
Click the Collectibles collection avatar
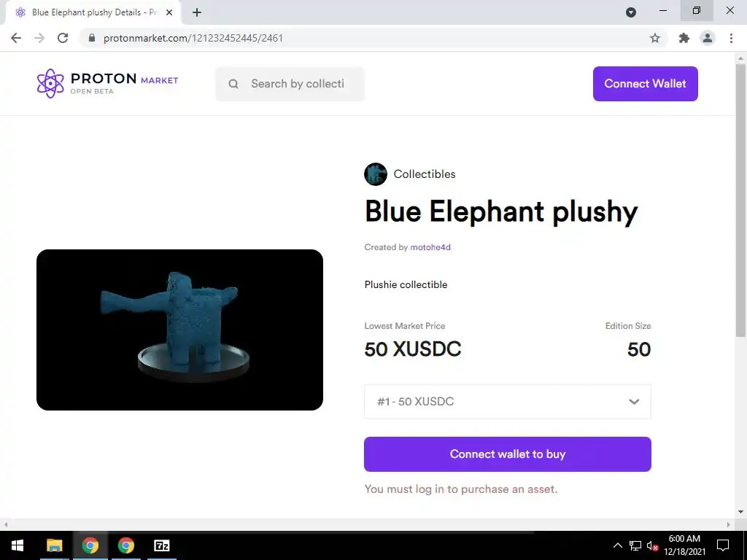click(x=376, y=174)
